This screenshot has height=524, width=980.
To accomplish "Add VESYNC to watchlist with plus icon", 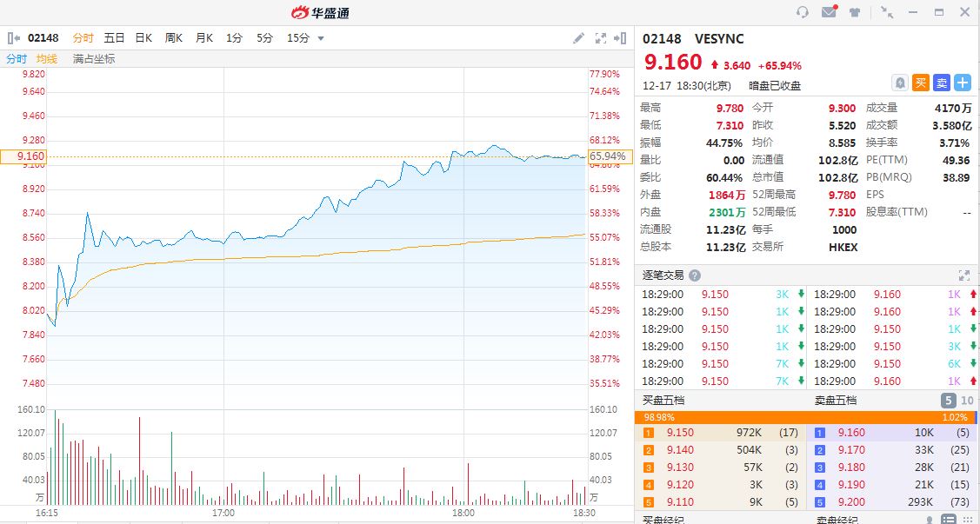I will click(963, 83).
